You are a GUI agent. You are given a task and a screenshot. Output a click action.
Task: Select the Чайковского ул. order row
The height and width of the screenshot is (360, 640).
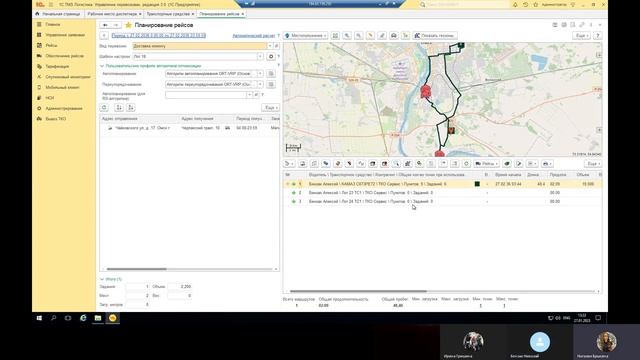pyautogui.click(x=190, y=128)
